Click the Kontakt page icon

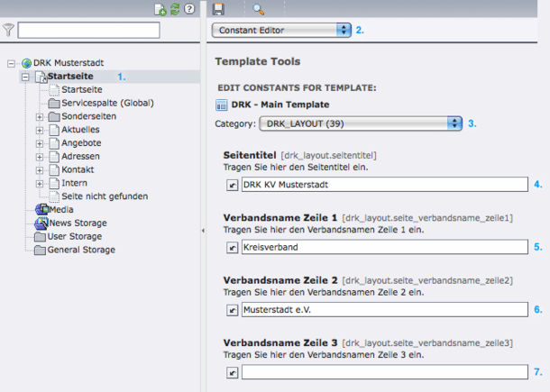54,169
